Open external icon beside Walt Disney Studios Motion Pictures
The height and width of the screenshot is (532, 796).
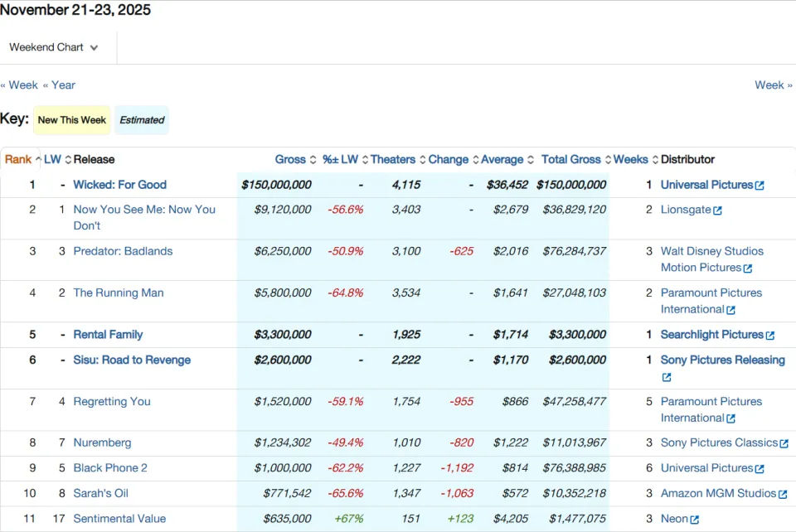coord(748,268)
